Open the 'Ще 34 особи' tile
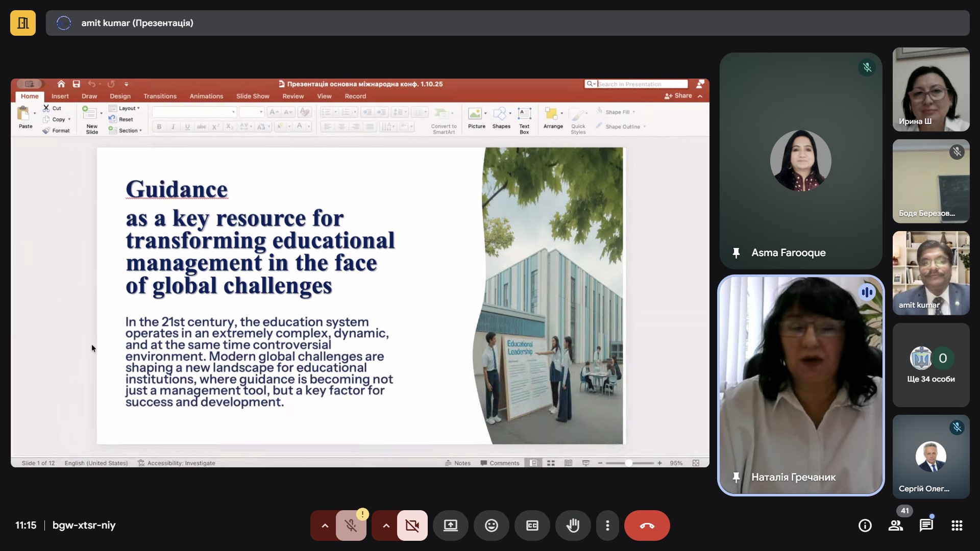Image resolution: width=980 pixels, height=551 pixels. [930, 365]
